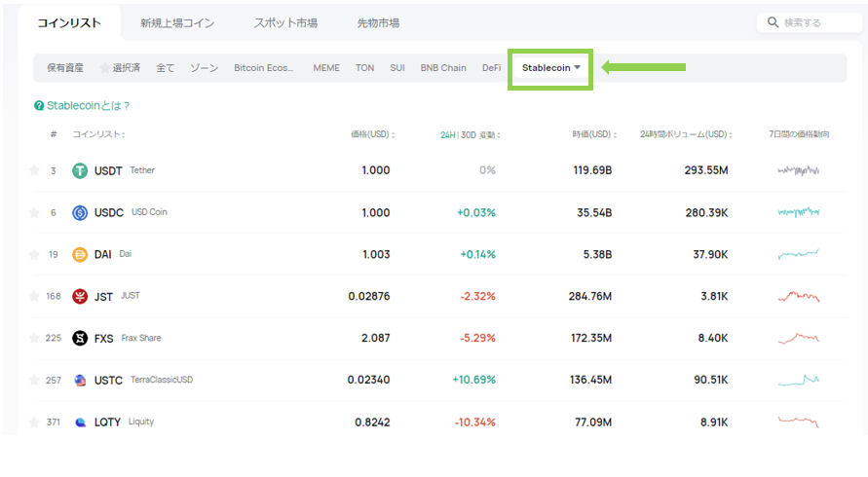Star the LQTY row
Image resolution: width=868 pixels, height=477 pixels.
point(34,422)
